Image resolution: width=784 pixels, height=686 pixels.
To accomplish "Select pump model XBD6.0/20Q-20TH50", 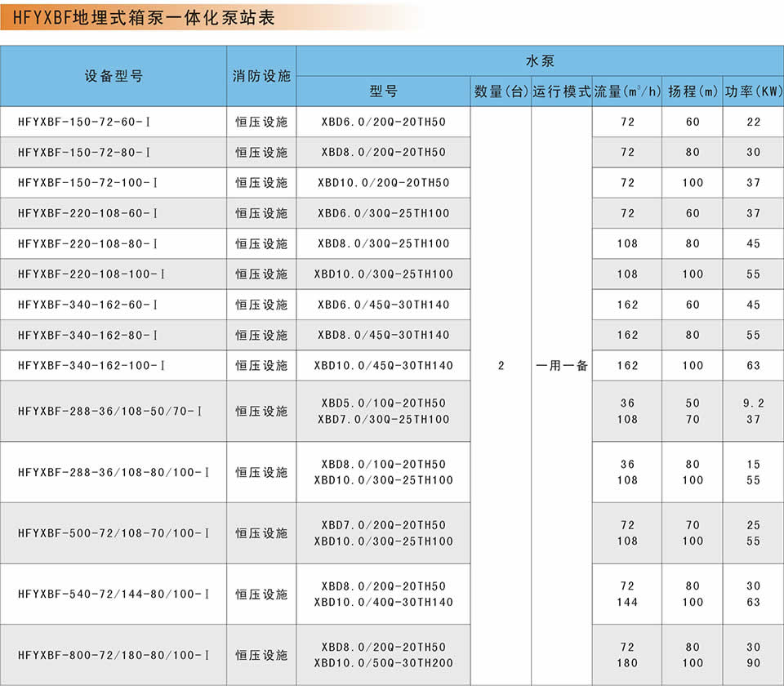I will pos(383,122).
